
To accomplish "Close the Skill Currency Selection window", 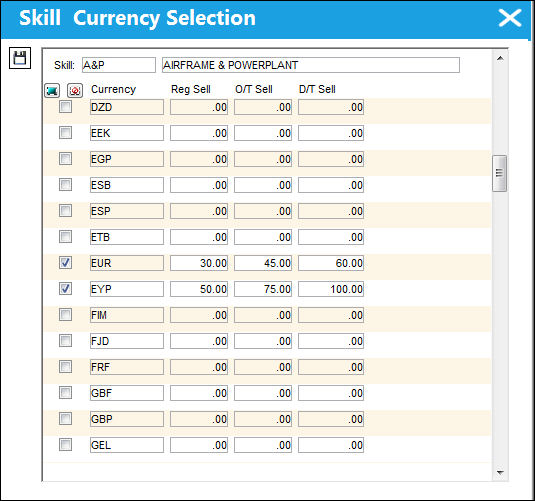I will pyautogui.click(x=510, y=18).
